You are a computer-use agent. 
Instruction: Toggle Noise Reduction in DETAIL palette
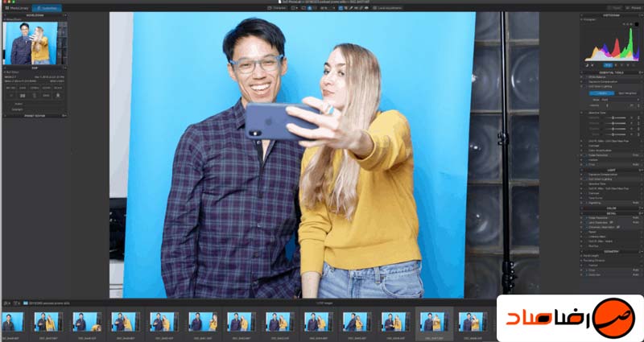[x=586, y=218]
